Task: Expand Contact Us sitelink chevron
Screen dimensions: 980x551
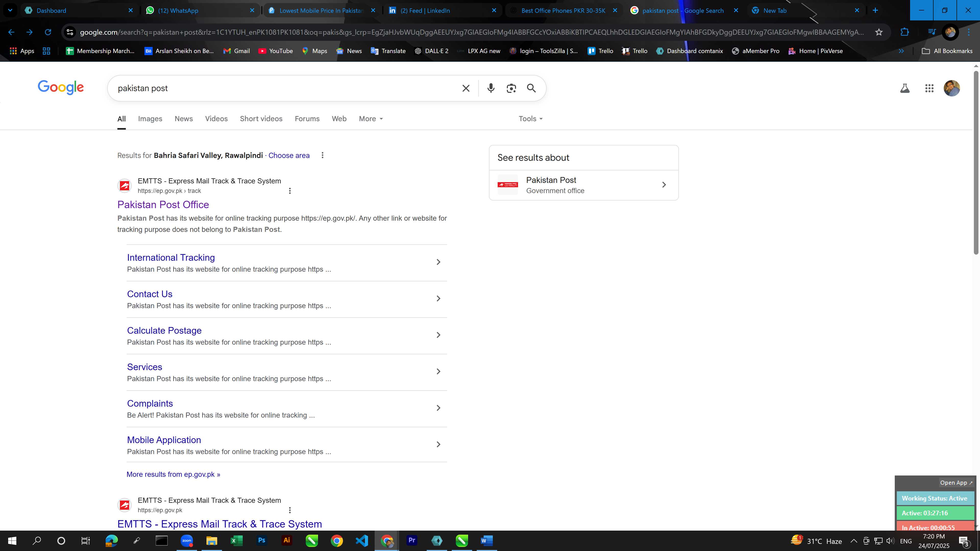Action: (x=438, y=298)
